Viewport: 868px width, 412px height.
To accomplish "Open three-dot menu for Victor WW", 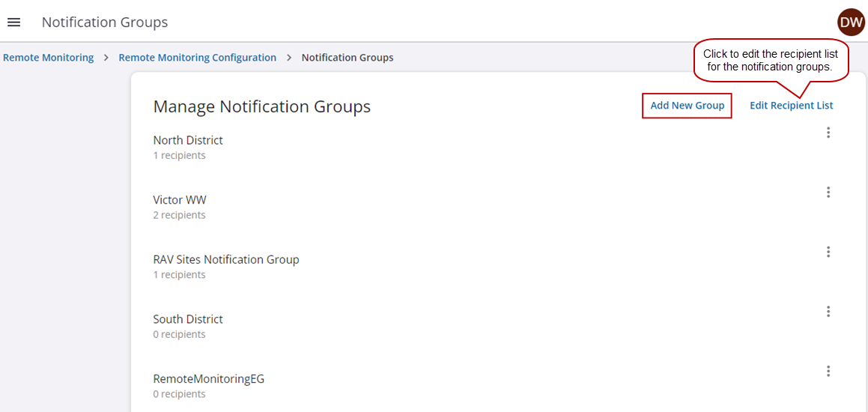I will (x=828, y=193).
